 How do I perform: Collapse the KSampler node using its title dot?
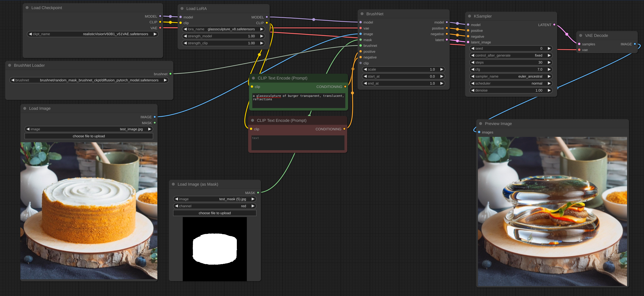click(469, 16)
